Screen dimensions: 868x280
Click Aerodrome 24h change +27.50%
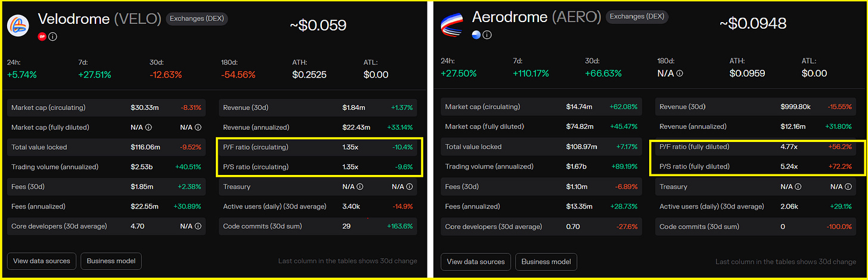(x=459, y=73)
